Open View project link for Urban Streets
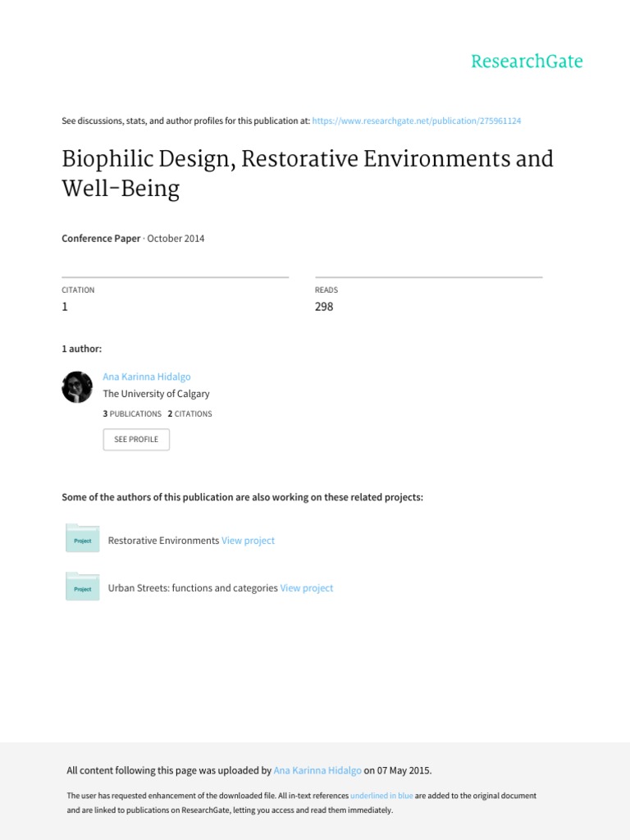The image size is (630, 840). tap(307, 588)
